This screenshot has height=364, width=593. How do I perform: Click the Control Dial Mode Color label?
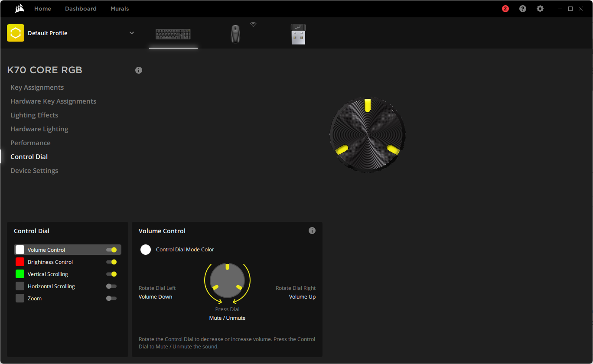pos(185,250)
